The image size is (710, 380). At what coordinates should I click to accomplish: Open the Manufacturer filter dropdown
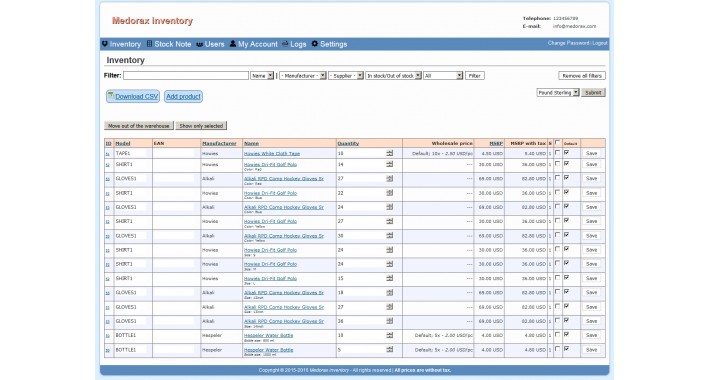[302, 76]
